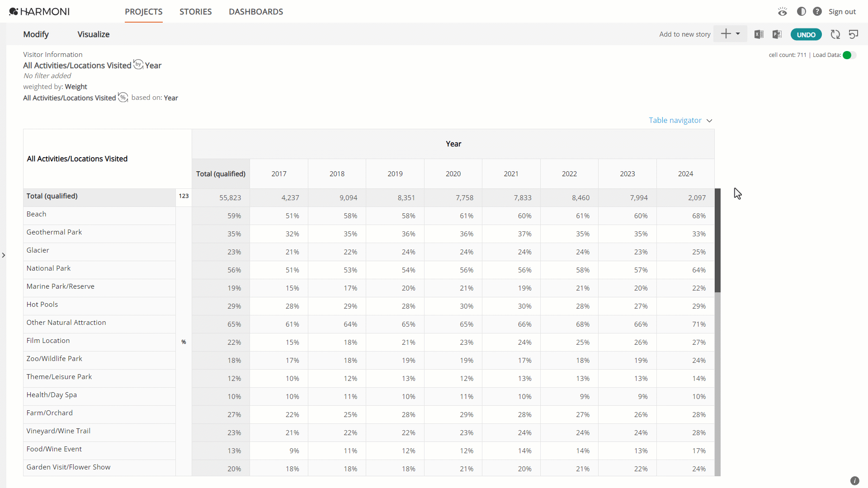The height and width of the screenshot is (488, 868).
Task: Click the info icon at bottom right
Action: point(854,481)
